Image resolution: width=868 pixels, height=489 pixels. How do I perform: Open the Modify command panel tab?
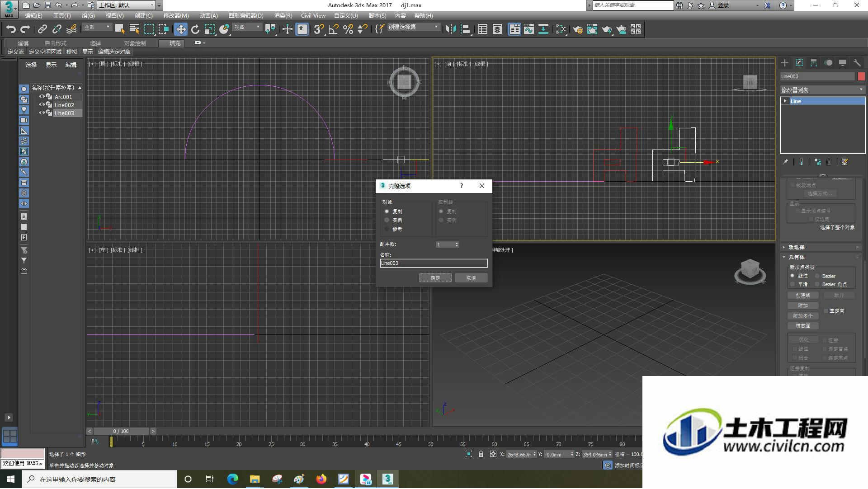(x=799, y=63)
